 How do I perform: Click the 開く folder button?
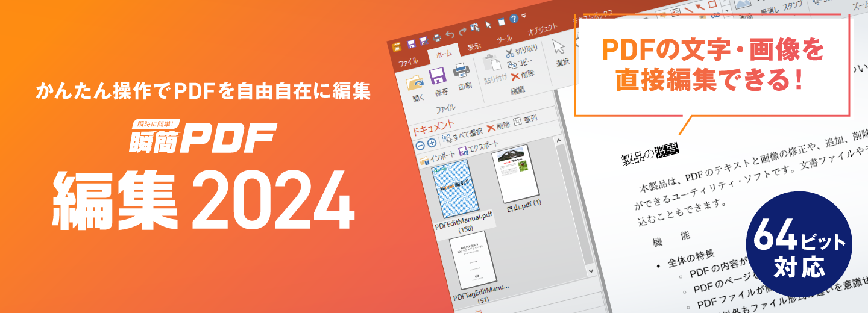[415, 88]
